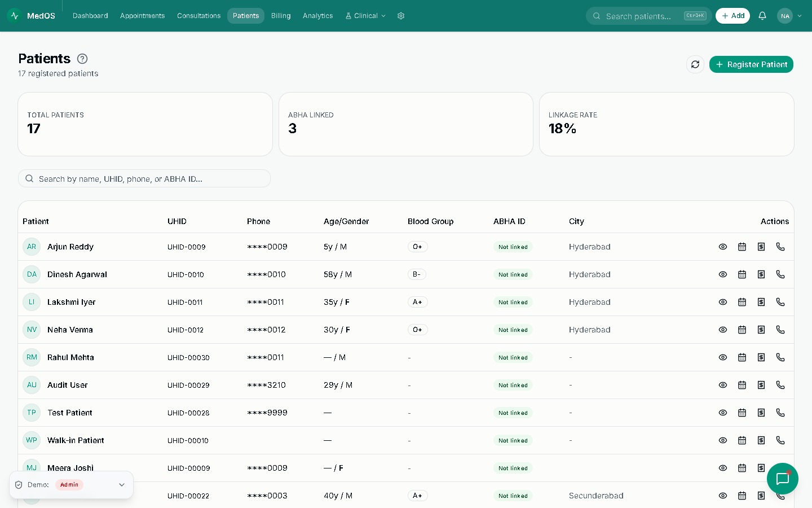812x508 pixels.
Task: Select the Patients nav tab
Action: (x=246, y=16)
